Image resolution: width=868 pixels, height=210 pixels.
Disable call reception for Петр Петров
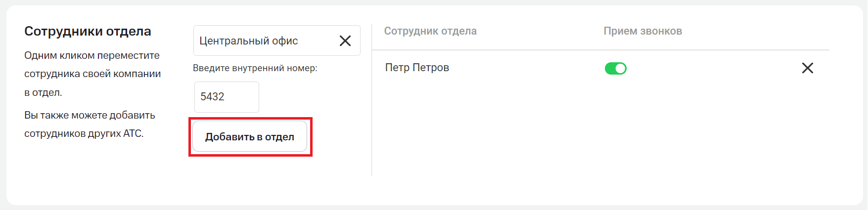click(615, 68)
